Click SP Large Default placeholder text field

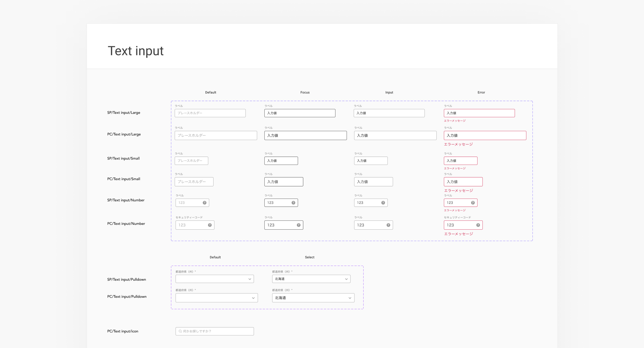210,113
